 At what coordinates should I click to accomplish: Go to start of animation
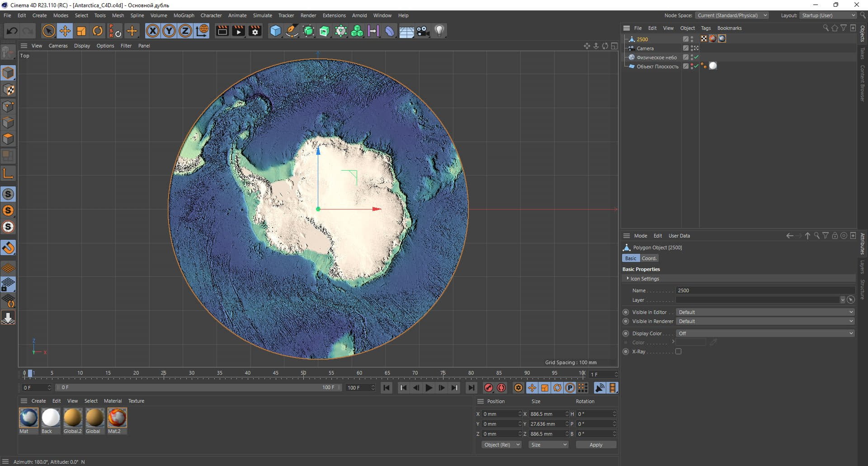(x=387, y=388)
